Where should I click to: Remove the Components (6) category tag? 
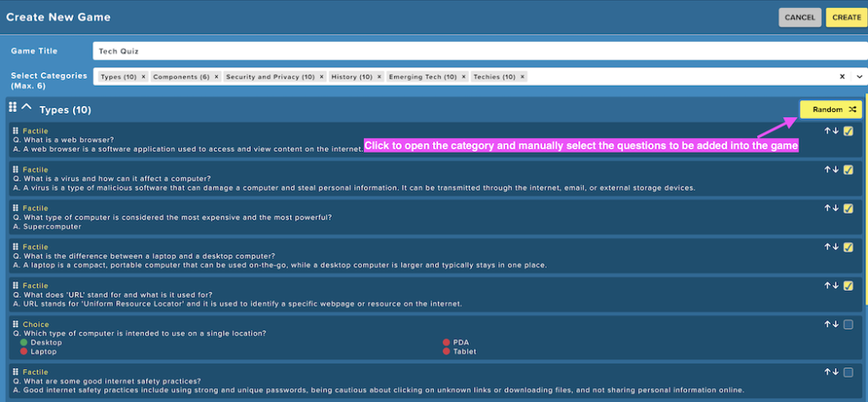point(216,77)
